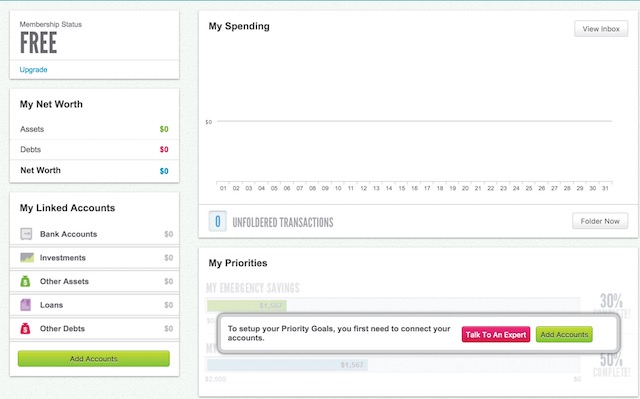Open the Upgrade membership link
Screen dimensions: 640x399
(x=33, y=70)
